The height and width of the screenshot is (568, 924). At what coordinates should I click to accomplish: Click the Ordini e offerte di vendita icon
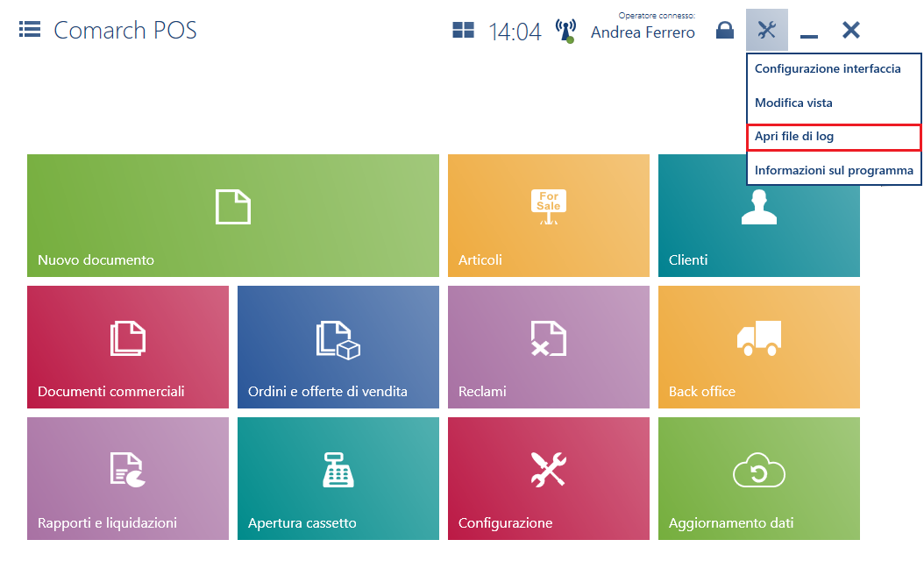338,339
